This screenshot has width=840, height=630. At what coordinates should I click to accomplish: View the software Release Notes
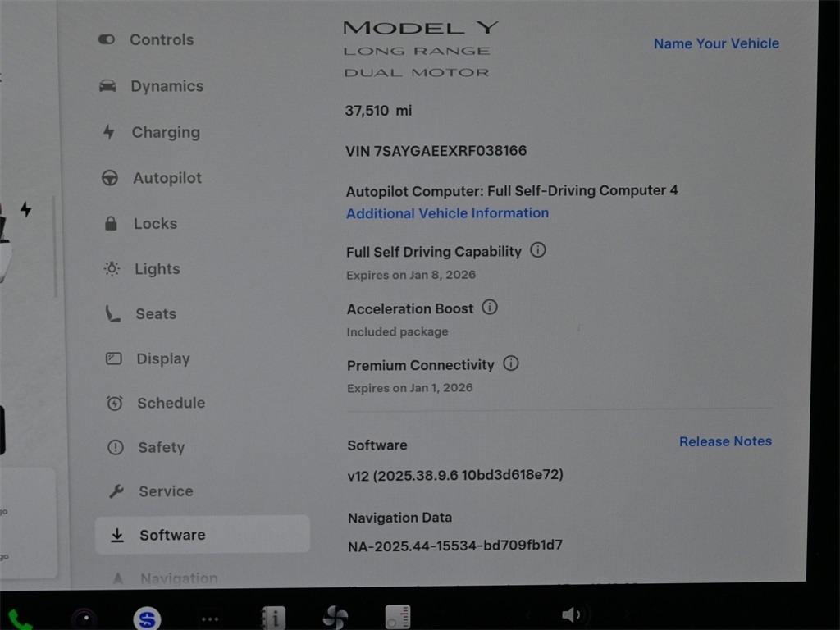click(725, 441)
